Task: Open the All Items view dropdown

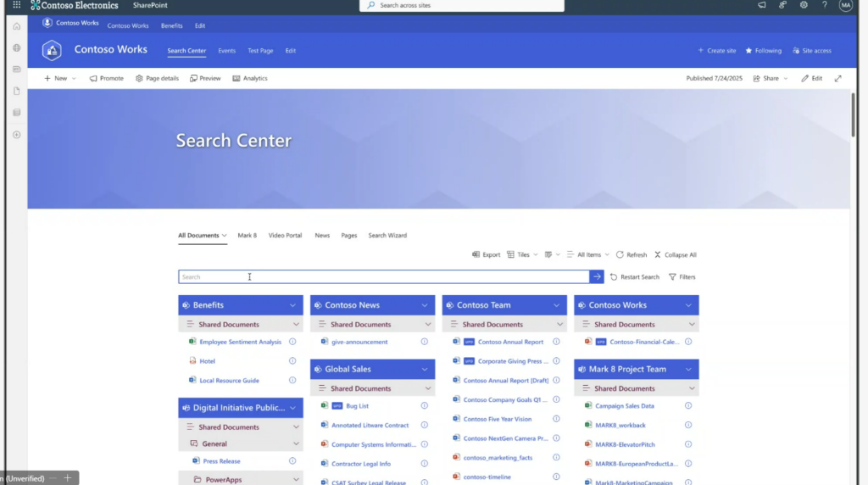Action: click(x=588, y=254)
